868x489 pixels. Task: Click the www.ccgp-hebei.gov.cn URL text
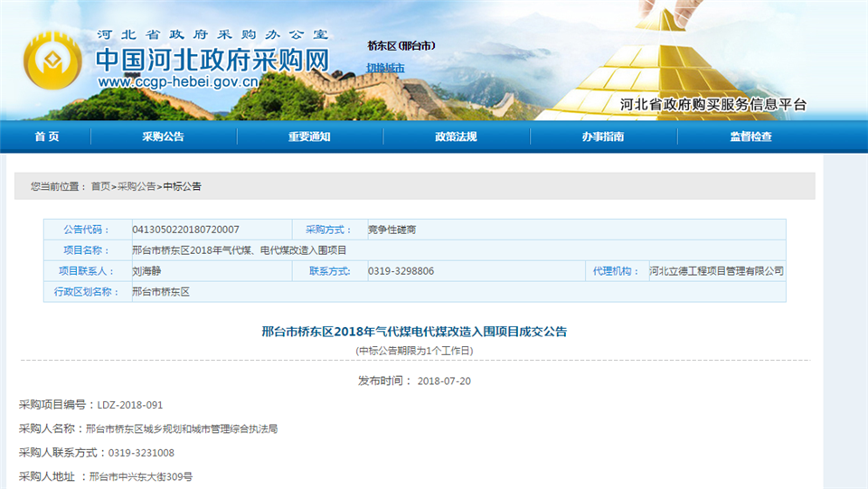tap(178, 82)
